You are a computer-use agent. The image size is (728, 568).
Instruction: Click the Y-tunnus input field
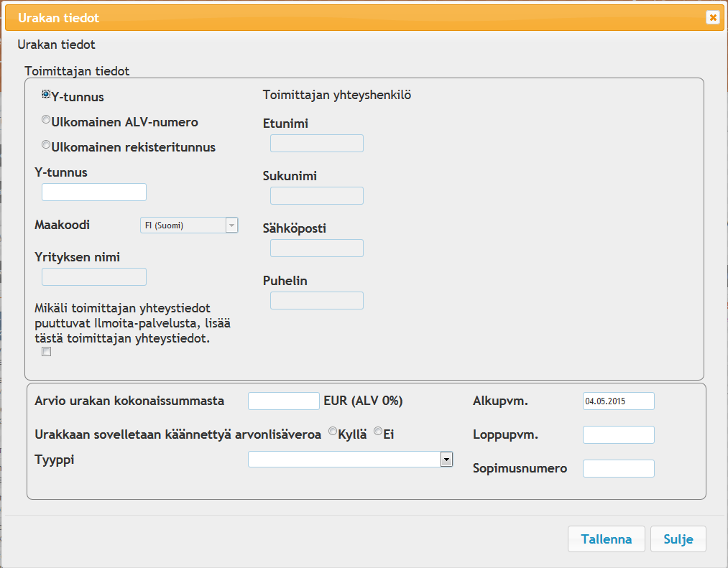(94, 192)
